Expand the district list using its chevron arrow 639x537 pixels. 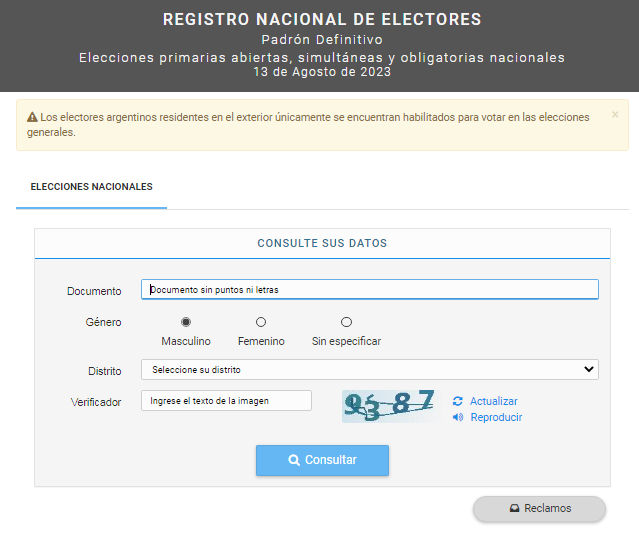tap(588, 370)
